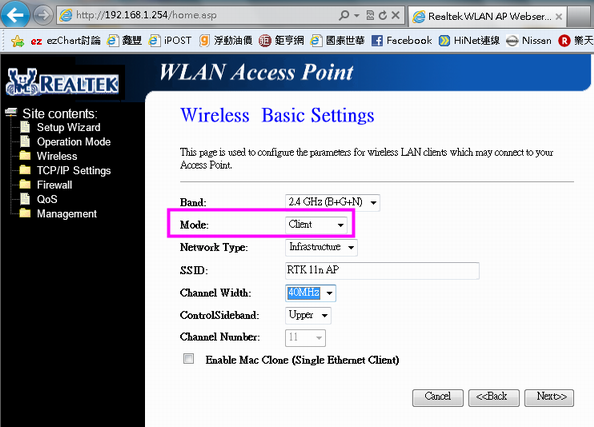Click the favorites star icon

tap(17, 41)
